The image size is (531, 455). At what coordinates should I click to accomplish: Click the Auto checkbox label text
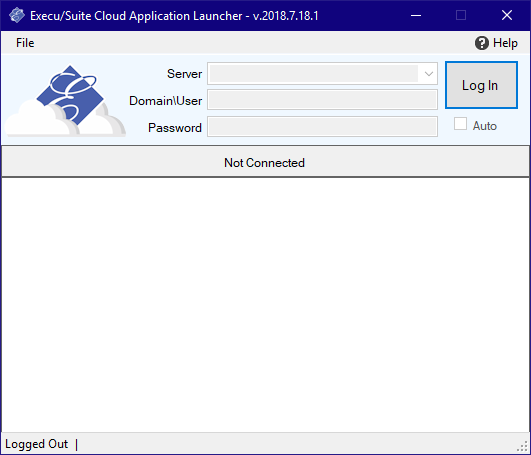(485, 126)
